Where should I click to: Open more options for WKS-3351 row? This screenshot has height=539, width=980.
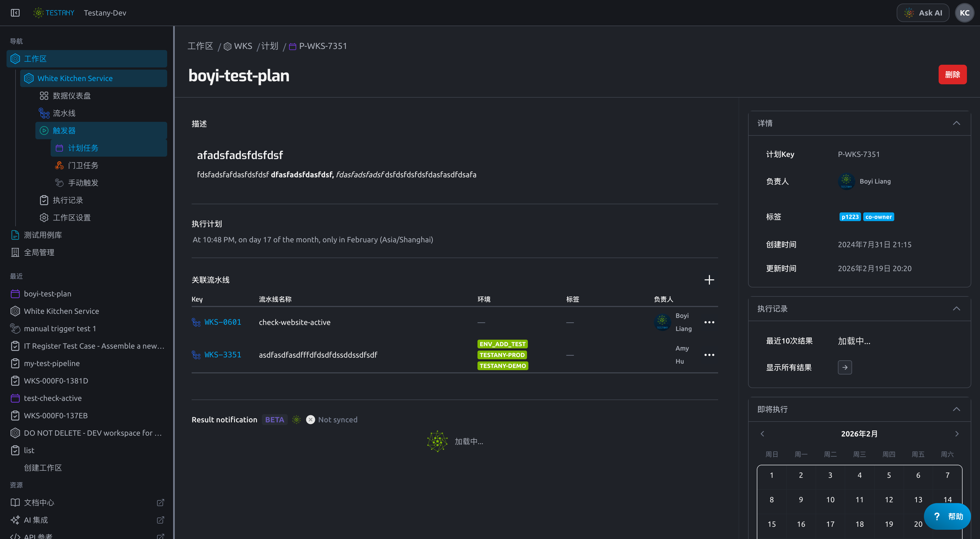click(709, 355)
